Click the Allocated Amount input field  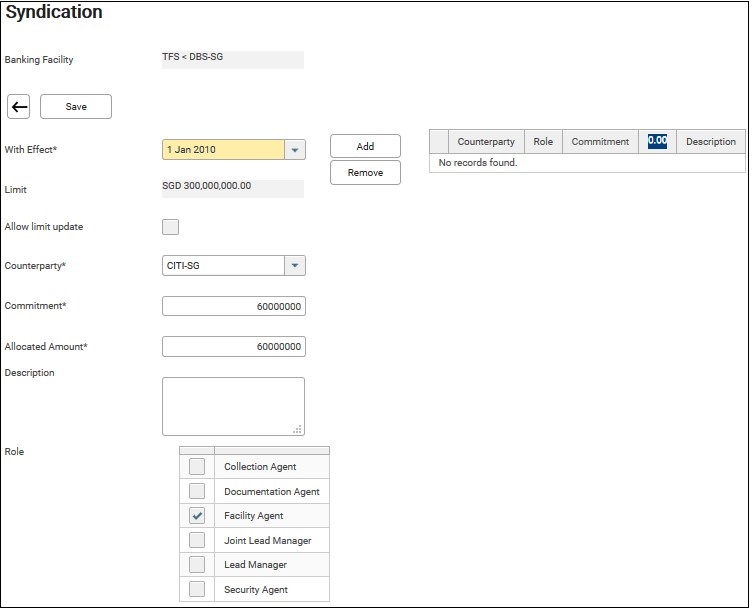pyautogui.click(x=233, y=347)
